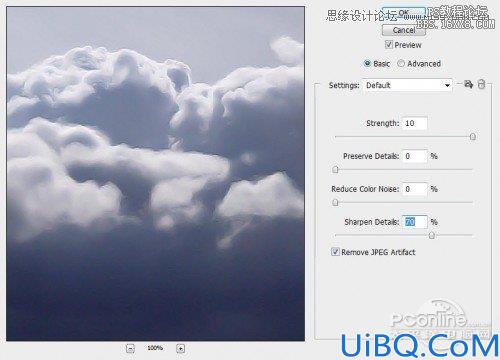The width and height of the screenshot is (500, 360).
Task: Select the Basic radio option
Action: (367, 63)
